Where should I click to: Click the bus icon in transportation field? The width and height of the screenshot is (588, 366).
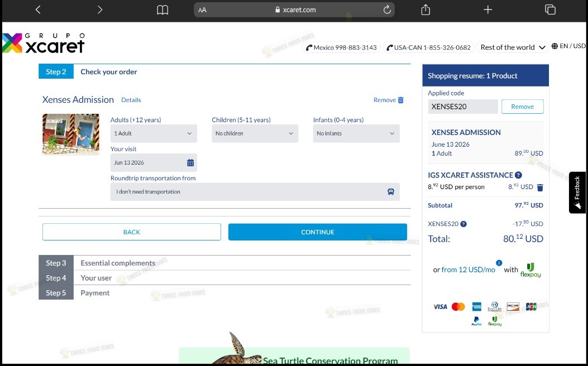[x=391, y=192]
